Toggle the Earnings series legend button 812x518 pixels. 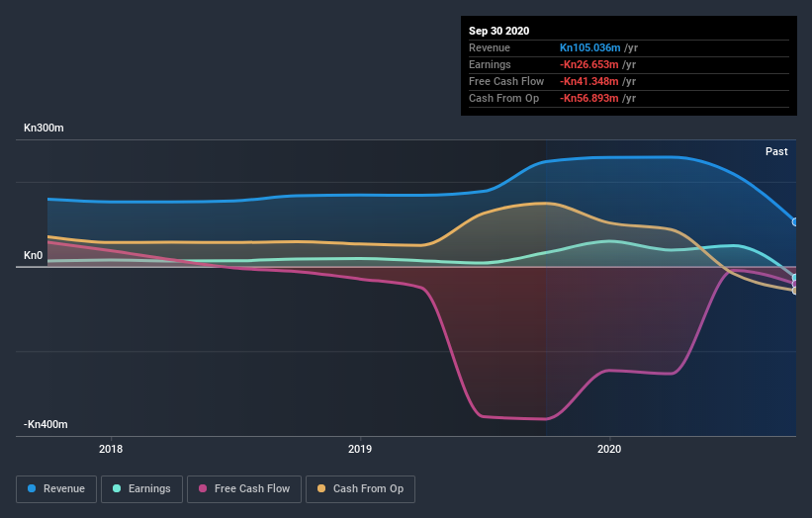coord(141,489)
